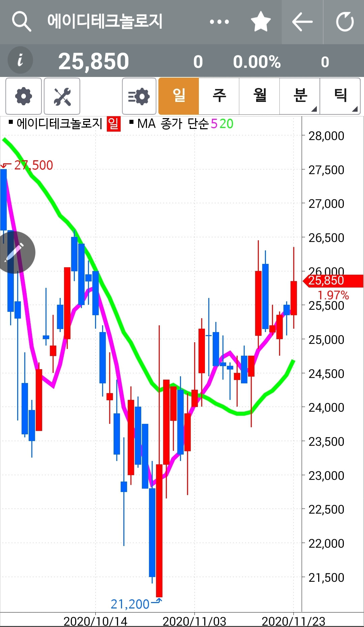The image size is (364, 627).
Task: Open the wrench and screwdriver tools icon
Action: (x=62, y=97)
